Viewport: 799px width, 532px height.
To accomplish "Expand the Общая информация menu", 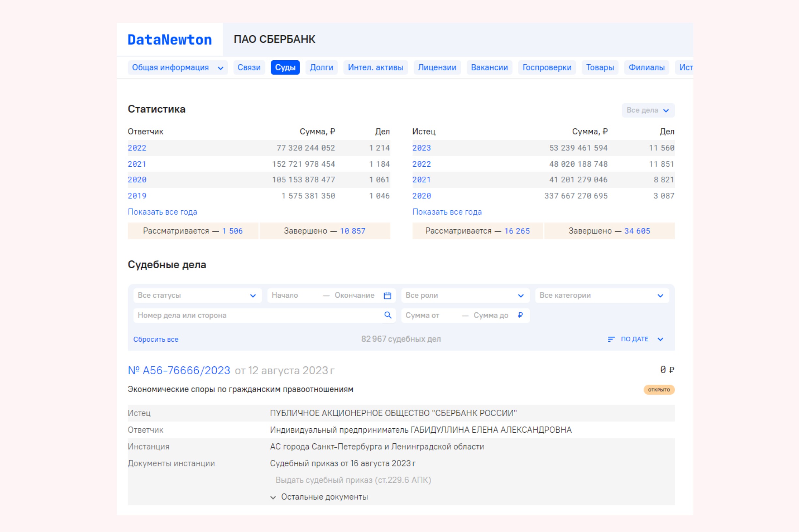I will pos(177,67).
